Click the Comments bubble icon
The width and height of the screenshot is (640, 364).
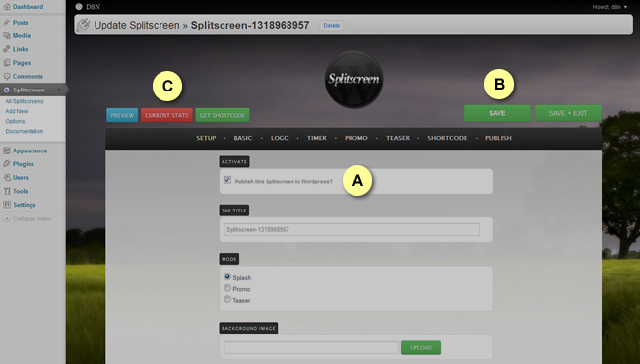point(7,76)
